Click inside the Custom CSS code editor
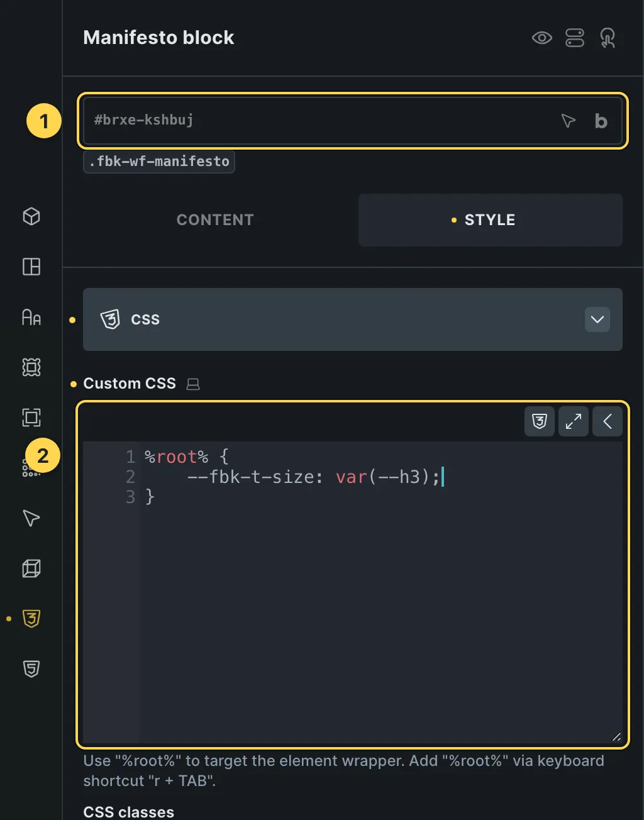This screenshot has height=820, width=644. coord(353,592)
